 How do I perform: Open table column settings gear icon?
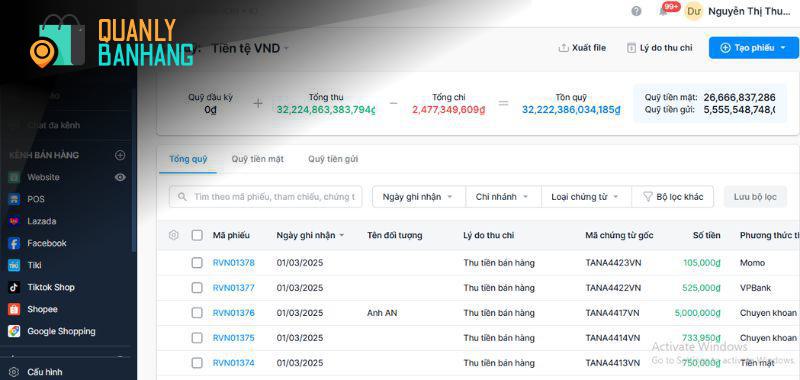[x=173, y=235]
